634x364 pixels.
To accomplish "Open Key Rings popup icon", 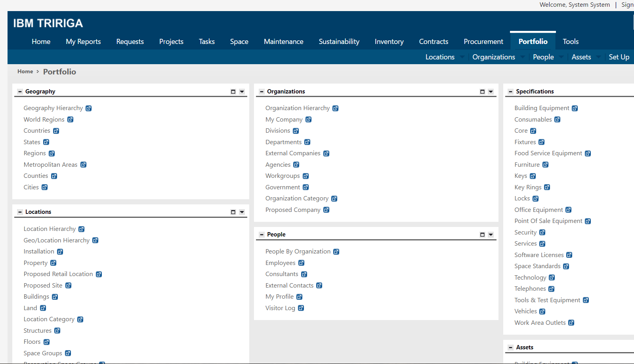I will pyautogui.click(x=547, y=187).
